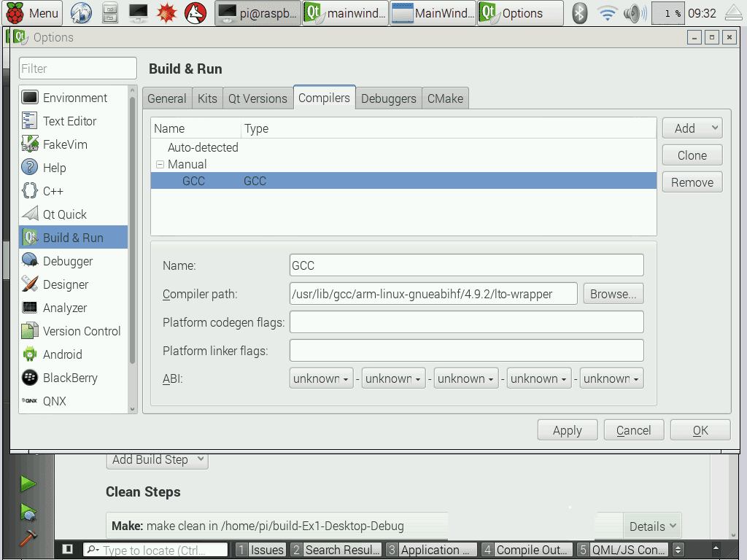Viewport: 747px width, 560px height.
Task: Select the GCC compiler row
Action: click(403, 181)
